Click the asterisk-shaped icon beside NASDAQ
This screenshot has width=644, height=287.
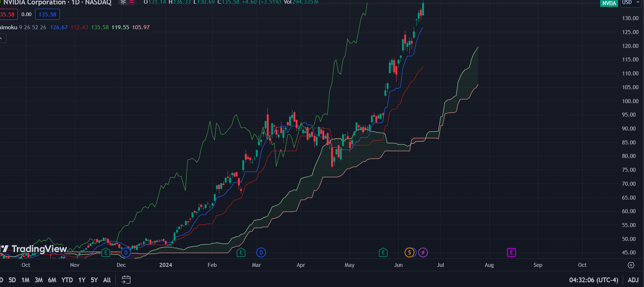123,2
